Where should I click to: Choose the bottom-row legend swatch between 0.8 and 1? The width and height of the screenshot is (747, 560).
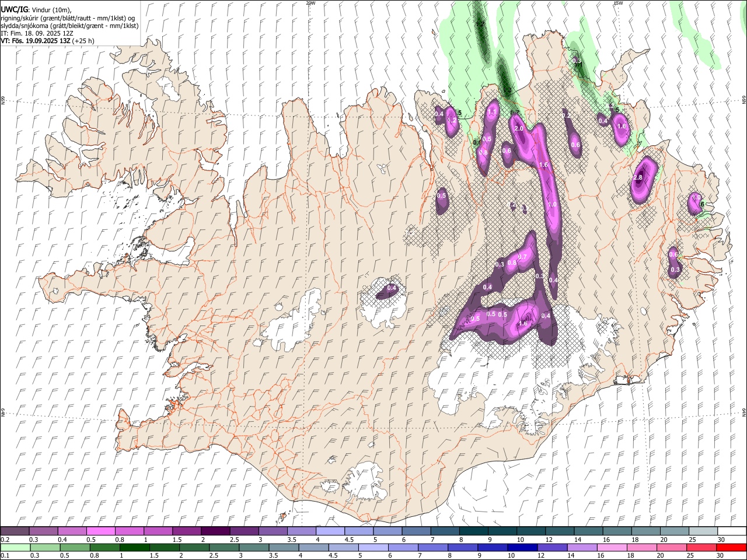tap(104, 547)
